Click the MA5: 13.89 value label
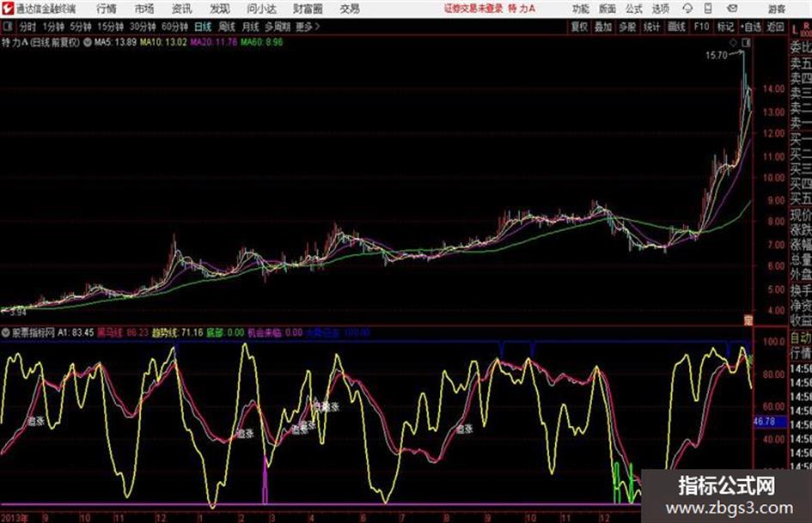 115,42
